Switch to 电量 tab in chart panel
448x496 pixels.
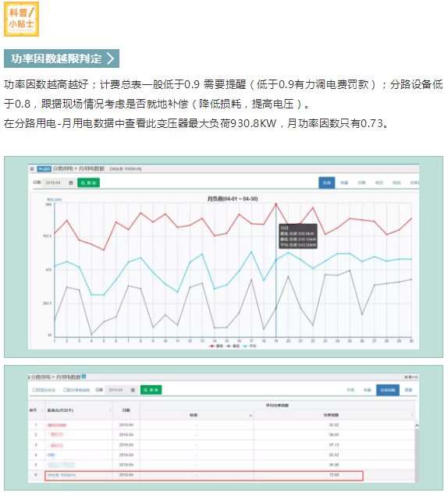pos(344,182)
